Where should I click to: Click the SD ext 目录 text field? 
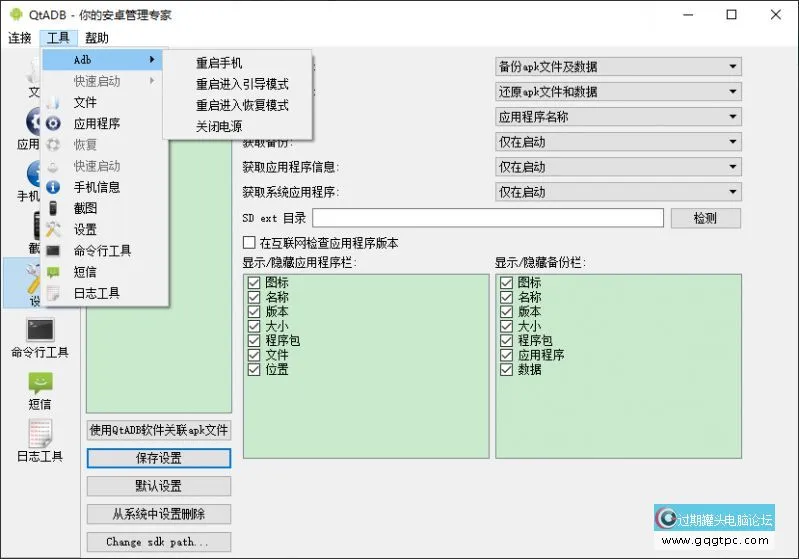click(487, 218)
